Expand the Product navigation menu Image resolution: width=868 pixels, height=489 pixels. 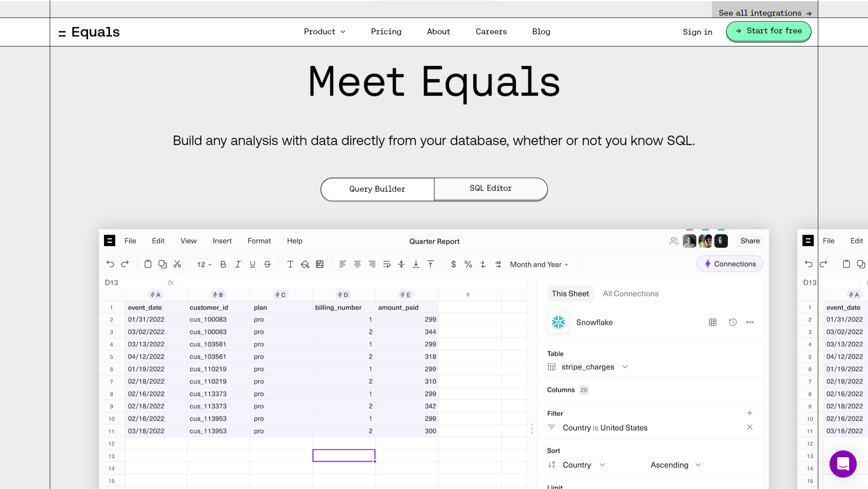coord(325,32)
